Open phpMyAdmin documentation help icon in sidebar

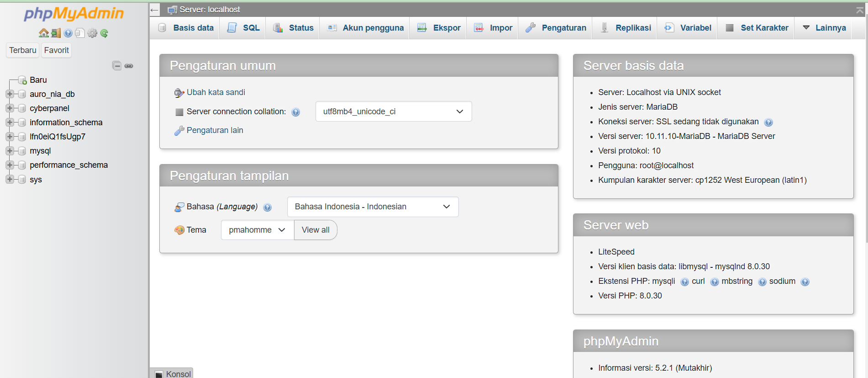[x=68, y=33]
